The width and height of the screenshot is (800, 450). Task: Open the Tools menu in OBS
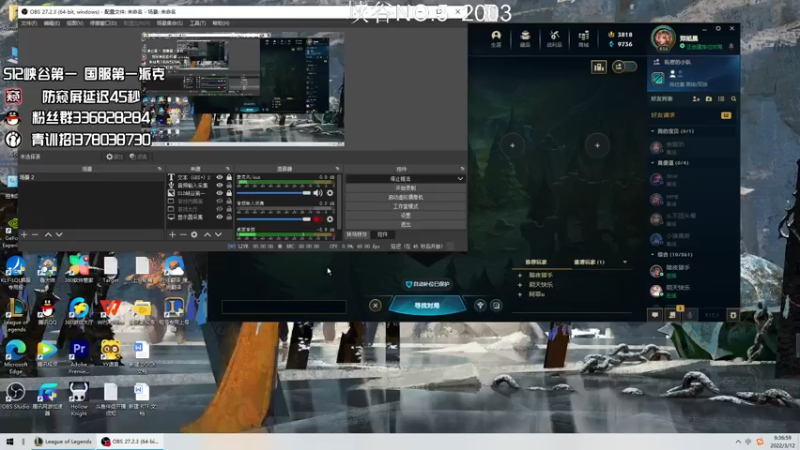[x=198, y=23]
